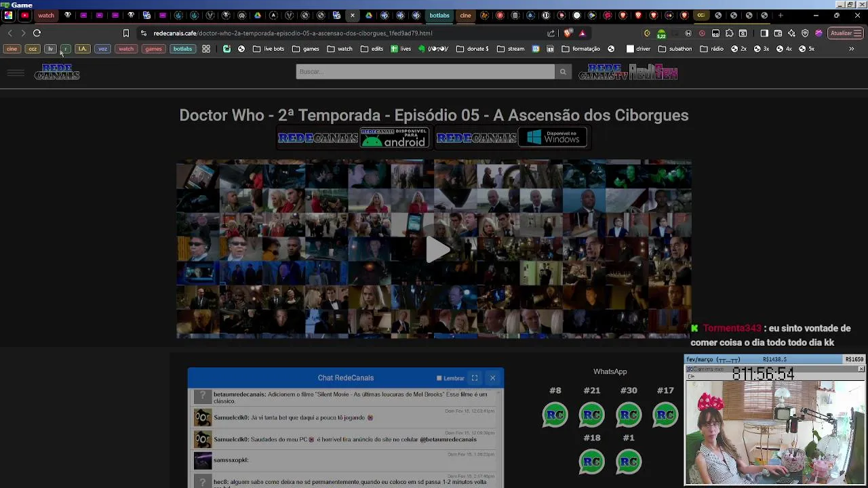Screen dimensions: 868x488
Task: Open the '5x' bookmark
Action: click(x=806, y=49)
